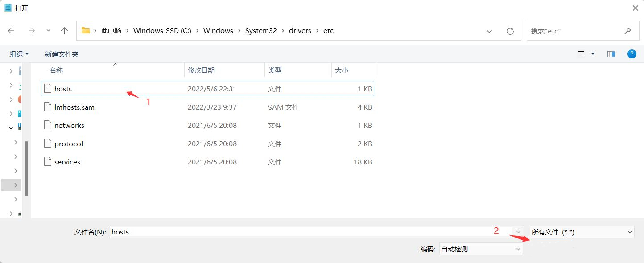644x263 pixels.
Task: Go up to the drivers folder
Action: click(x=64, y=30)
